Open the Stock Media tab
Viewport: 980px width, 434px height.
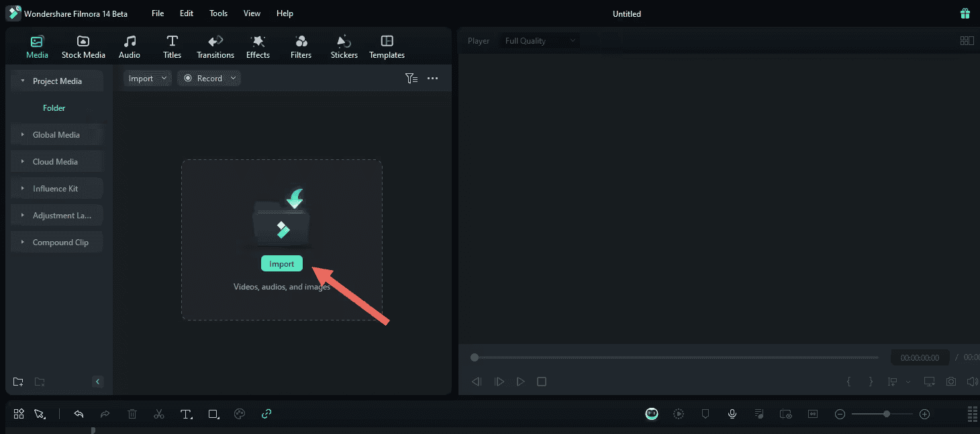pos(83,47)
